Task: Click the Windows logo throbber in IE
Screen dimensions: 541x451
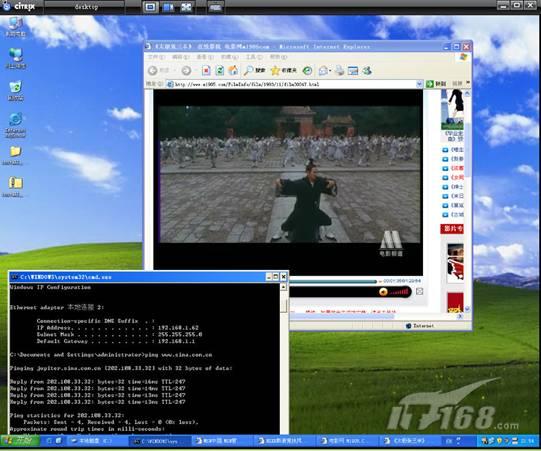Action: click(x=463, y=57)
